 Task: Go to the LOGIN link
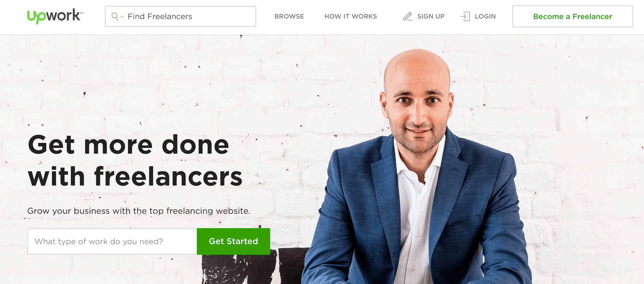(485, 16)
